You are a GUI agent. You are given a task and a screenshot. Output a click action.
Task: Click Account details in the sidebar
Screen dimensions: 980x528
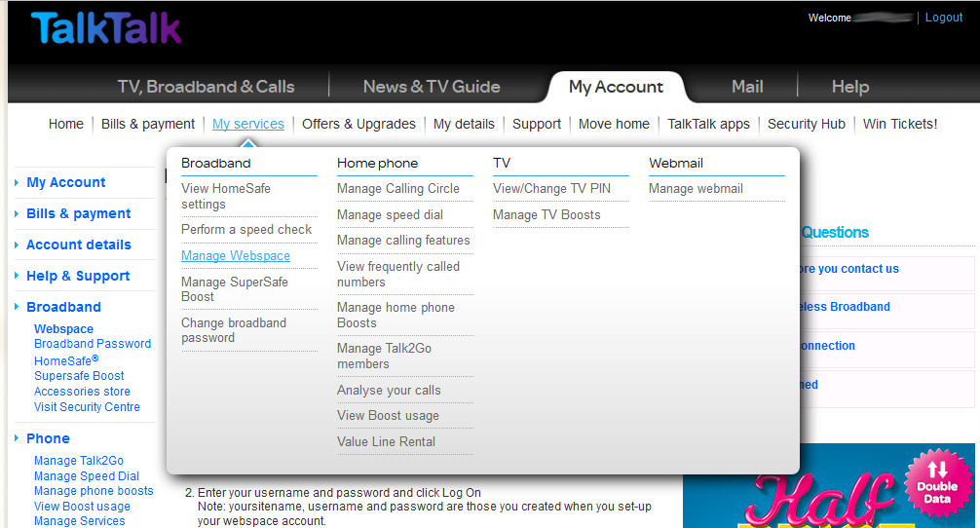78,245
